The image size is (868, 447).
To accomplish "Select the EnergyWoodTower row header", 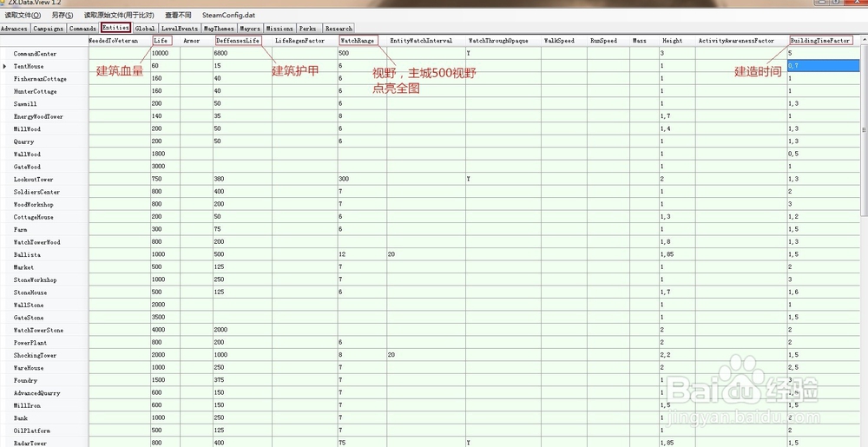I will pyautogui.click(x=44, y=116).
